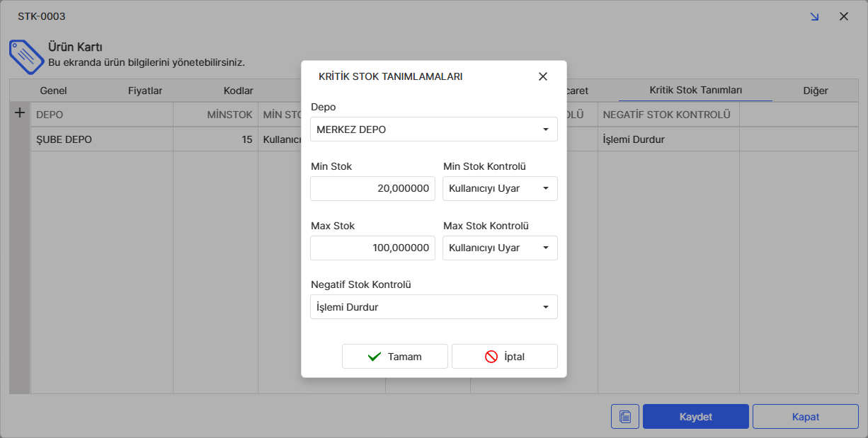Cancel using the İptal button
This screenshot has width=868, height=438.
click(504, 357)
